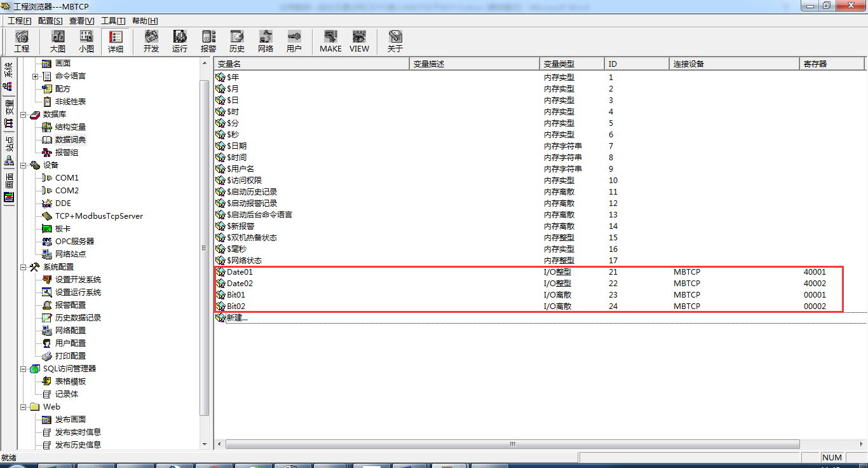The image size is (868, 468).
Task: Expand the 命令语言 tree node
Action: pyautogui.click(x=36, y=76)
